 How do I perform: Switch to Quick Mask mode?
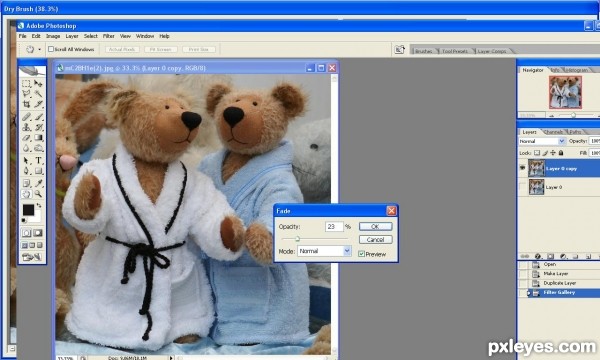(x=38, y=233)
